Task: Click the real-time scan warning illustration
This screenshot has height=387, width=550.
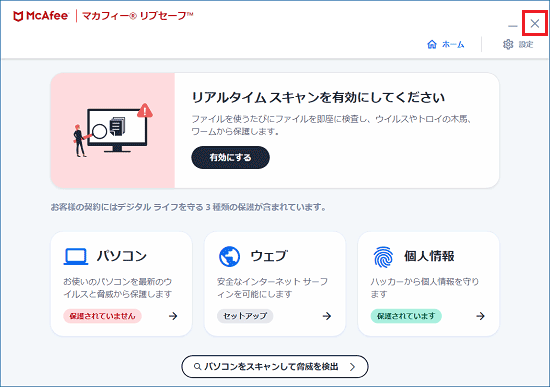Action: [x=113, y=130]
